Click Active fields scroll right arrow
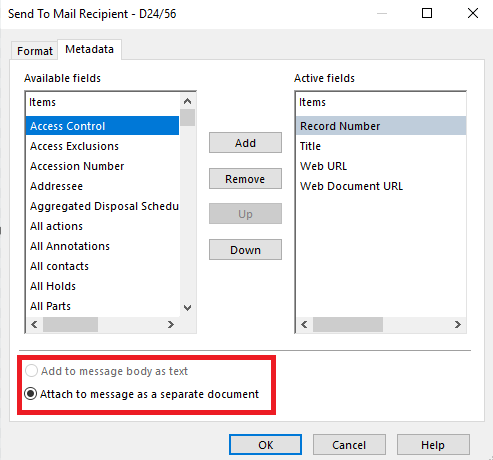493x460 pixels. coord(458,324)
